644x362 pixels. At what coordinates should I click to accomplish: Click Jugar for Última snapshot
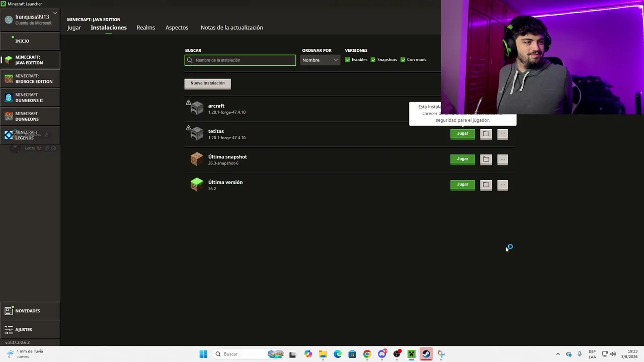tap(462, 159)
